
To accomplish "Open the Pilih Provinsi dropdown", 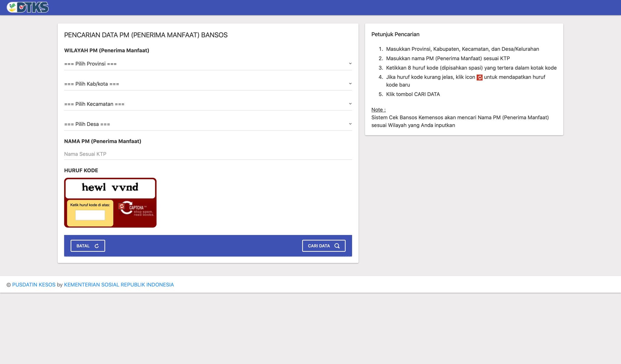I will [208, 64].
